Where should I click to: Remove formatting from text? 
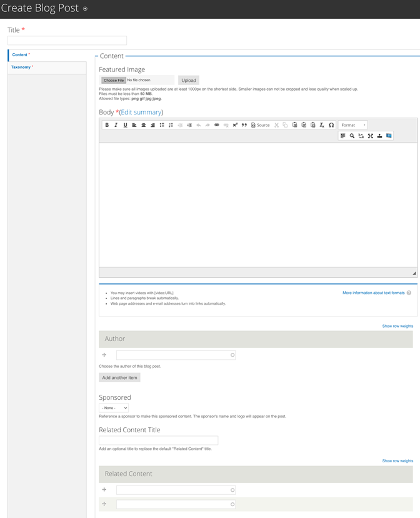tap(322, 125)
